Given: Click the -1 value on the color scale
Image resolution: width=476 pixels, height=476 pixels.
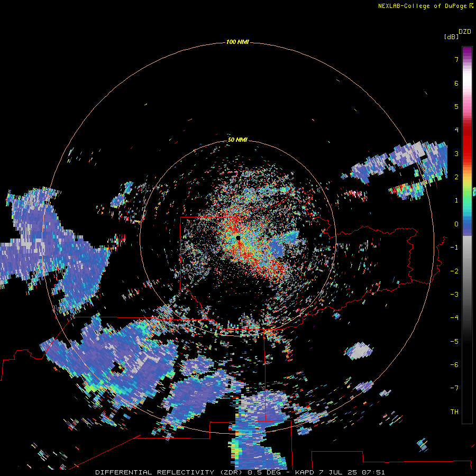Looking at the screenshot, I should [454, 248].
